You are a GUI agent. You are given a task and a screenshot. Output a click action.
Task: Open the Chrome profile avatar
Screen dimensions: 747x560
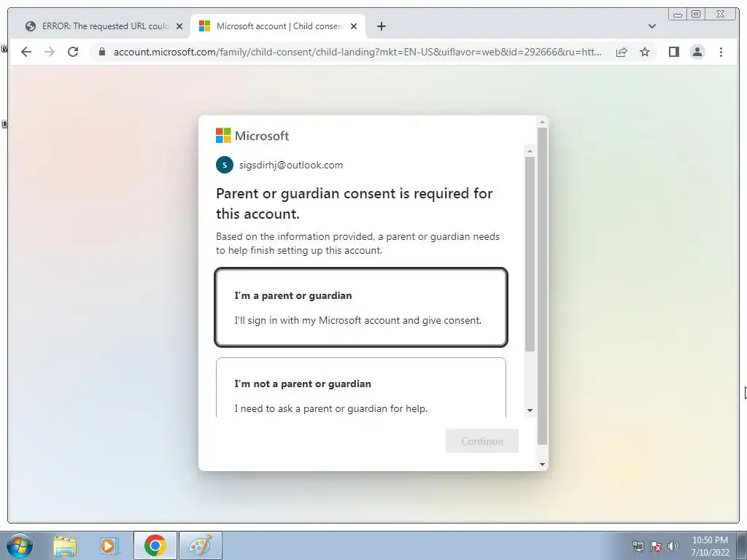pyautogui.click(x=697, y=52)
